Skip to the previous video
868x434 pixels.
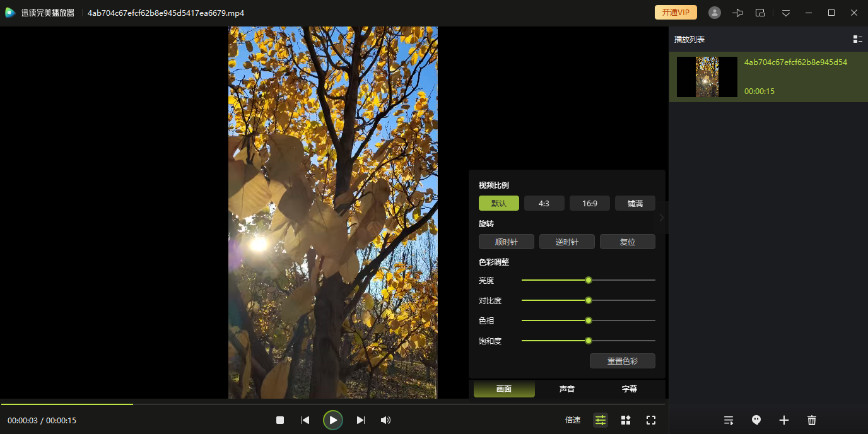305,420
